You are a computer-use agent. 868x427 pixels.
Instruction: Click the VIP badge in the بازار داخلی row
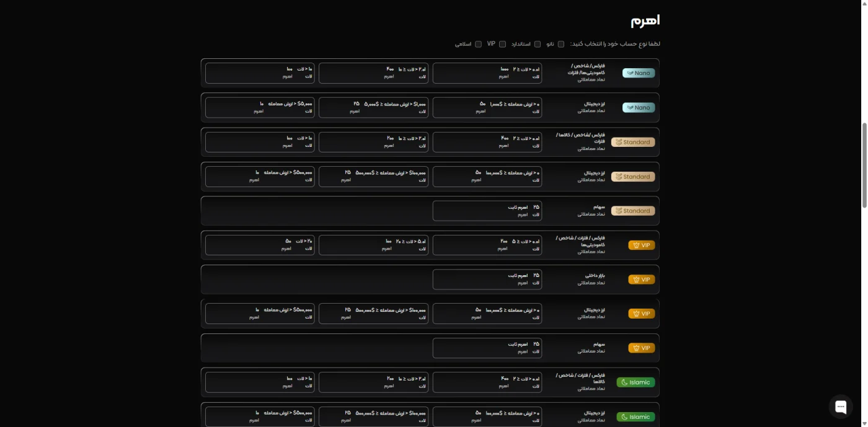click(642, 280)
